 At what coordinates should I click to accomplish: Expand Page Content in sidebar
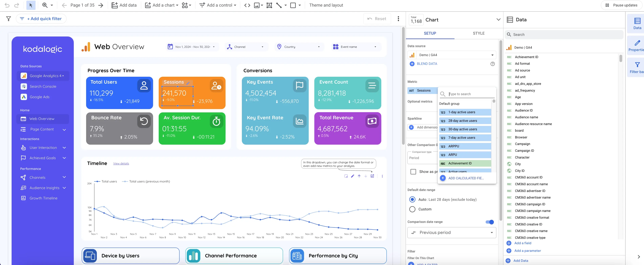(64, 130)
